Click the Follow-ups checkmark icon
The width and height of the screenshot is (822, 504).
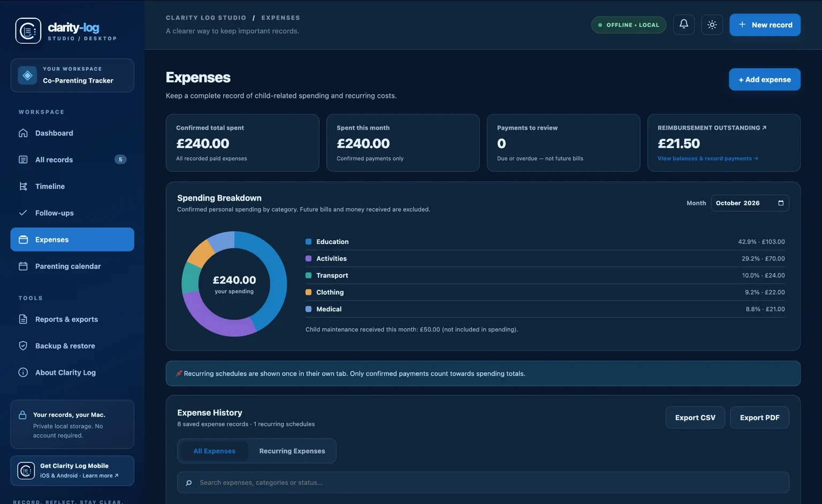pyautogui.click(x=23, y=213)
